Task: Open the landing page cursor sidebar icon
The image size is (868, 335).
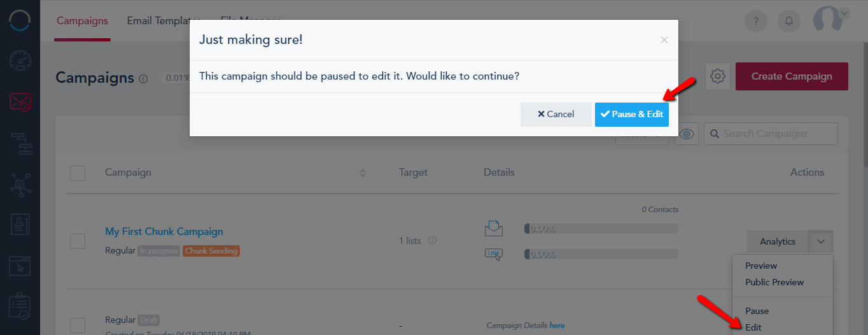Action: 20,266
